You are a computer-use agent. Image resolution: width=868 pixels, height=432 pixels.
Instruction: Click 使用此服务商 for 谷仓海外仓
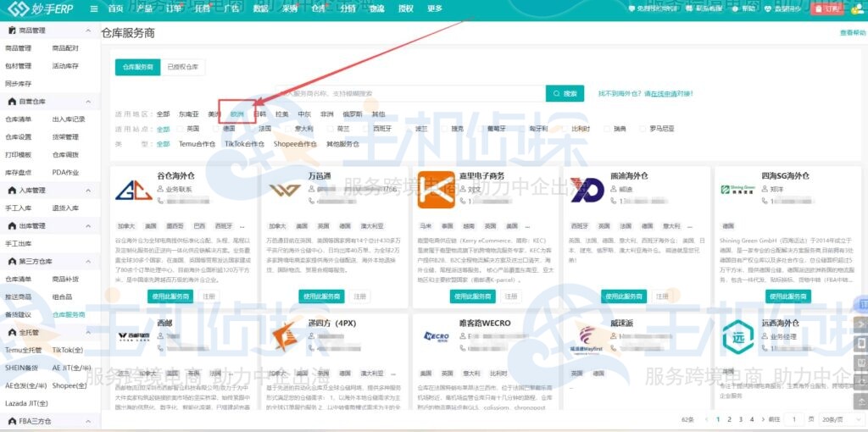pos(170,296)
